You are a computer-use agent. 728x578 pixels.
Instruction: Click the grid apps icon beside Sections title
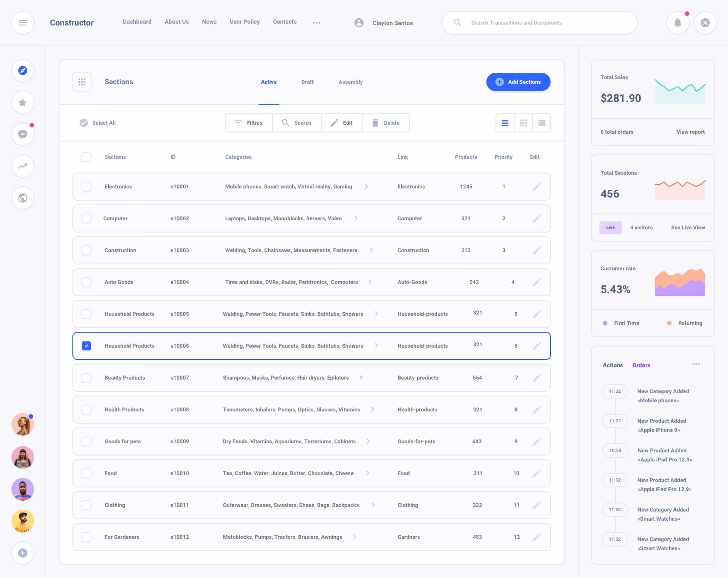[x=82, y=82]
